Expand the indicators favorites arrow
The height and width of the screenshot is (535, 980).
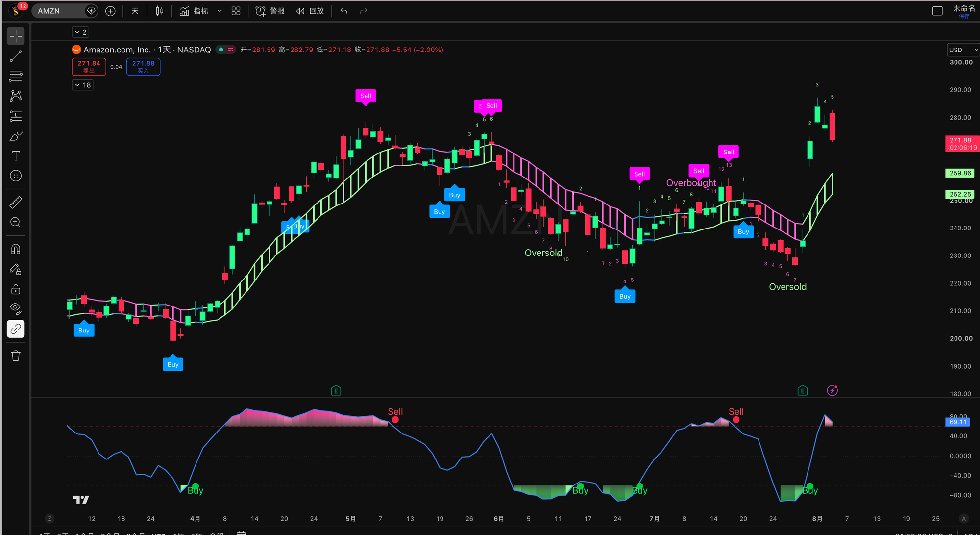(220, 11)
